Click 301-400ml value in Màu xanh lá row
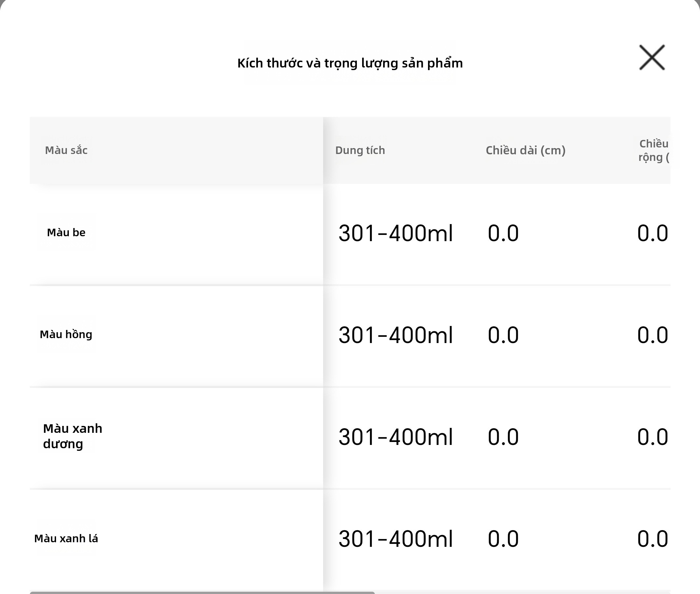The image size is (700, 594). 396,539
